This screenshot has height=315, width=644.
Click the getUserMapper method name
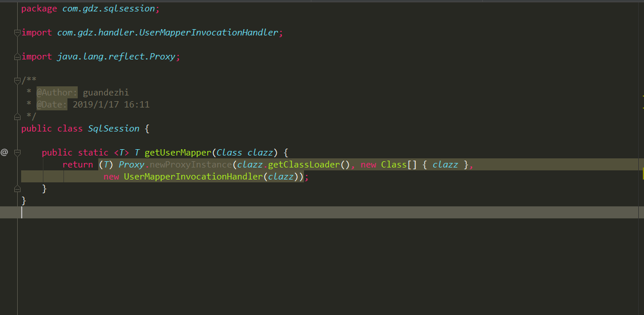pyautogui.click(x=178, y=153)
